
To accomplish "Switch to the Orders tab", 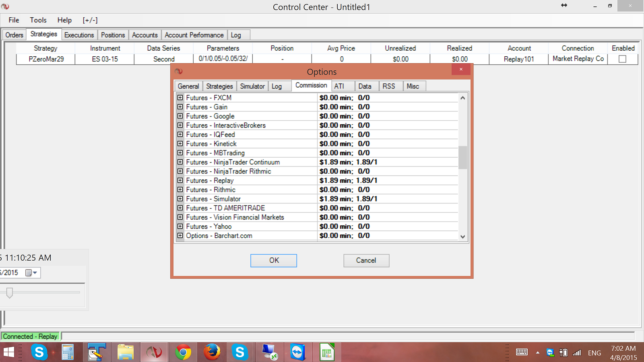I will click(14, 35).
